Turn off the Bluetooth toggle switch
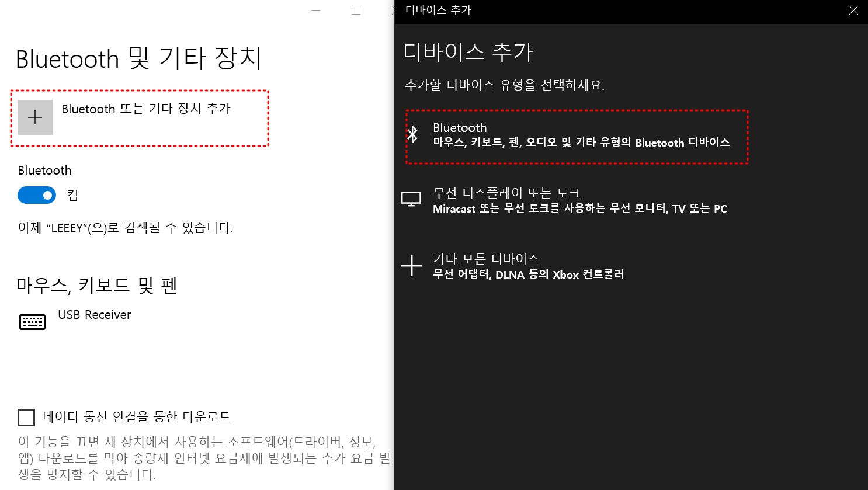Image resolution: width=868 pixels, height=490 pixels. click(37, 195)
